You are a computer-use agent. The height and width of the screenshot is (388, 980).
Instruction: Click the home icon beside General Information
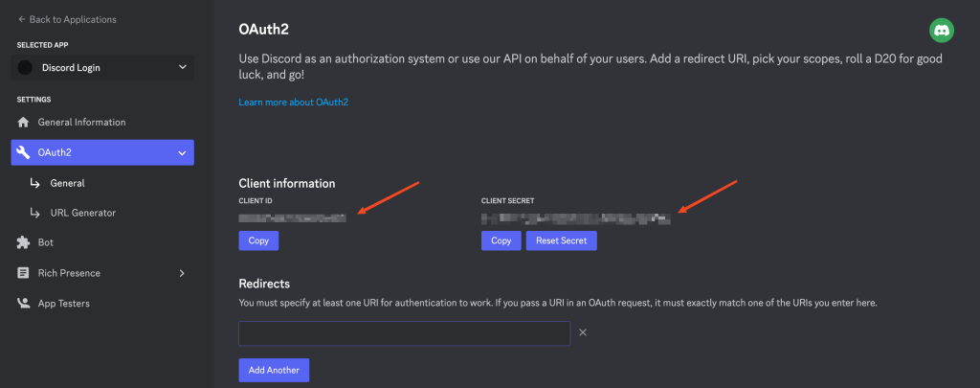[x=24, y=123]
